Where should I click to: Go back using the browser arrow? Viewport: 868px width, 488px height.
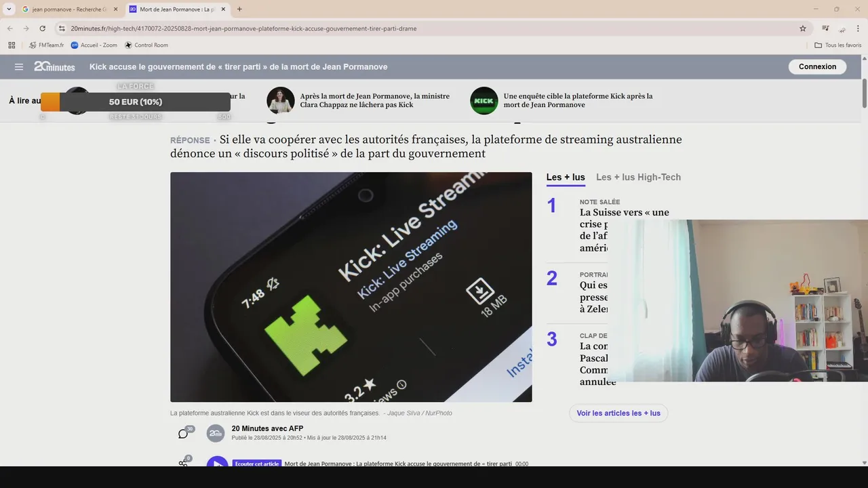[9, 28]
